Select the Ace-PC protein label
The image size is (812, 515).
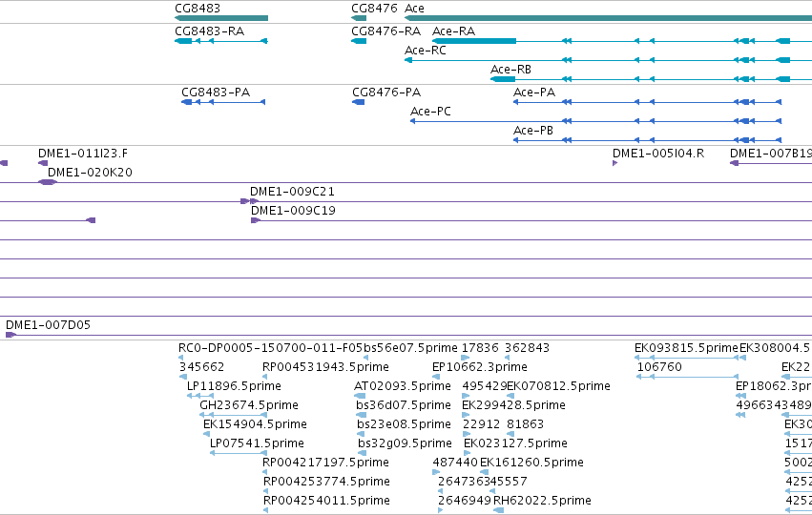430,112
